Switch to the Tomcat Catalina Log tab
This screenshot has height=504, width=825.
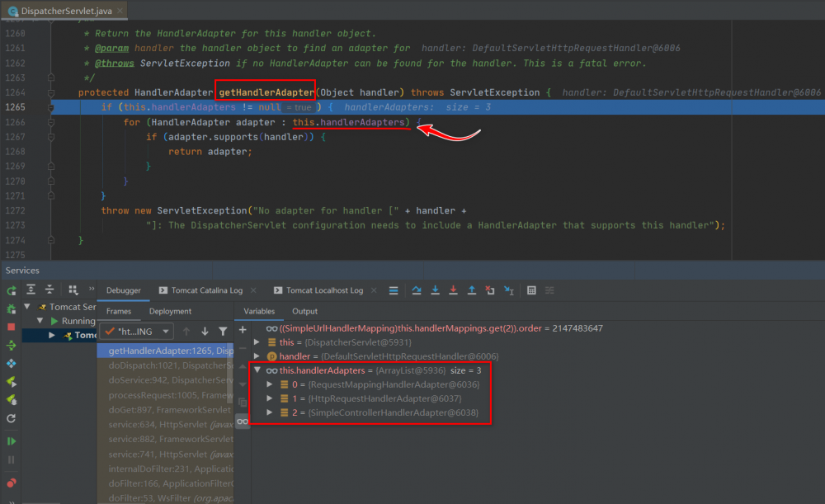206,290
